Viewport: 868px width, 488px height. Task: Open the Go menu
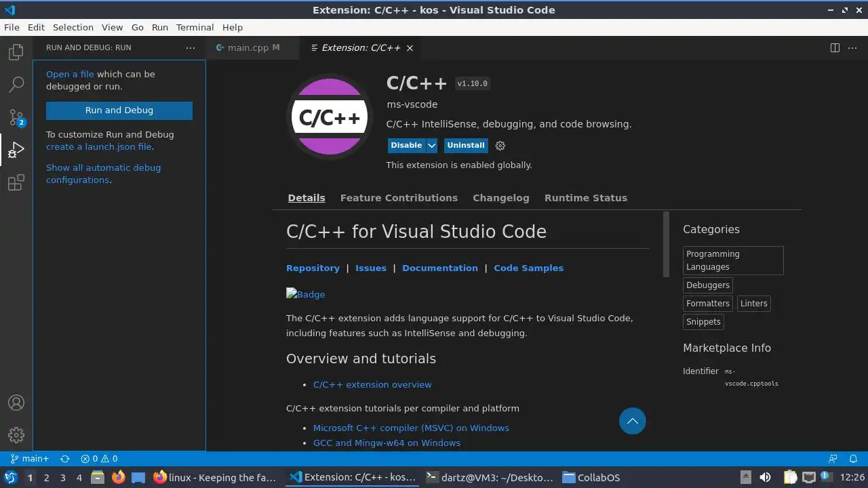pos(138,27)
